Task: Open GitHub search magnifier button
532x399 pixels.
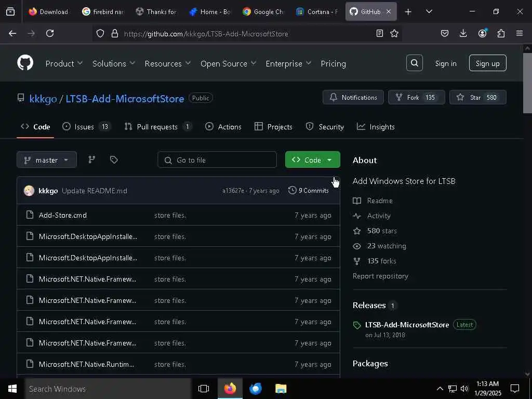Action: click(414, 63)
